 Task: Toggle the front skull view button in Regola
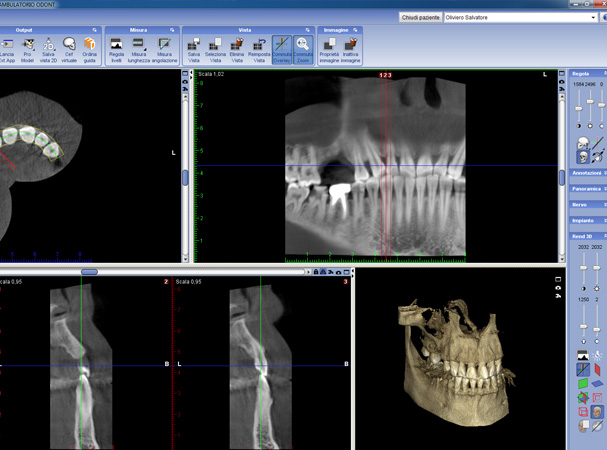pos(583,157)
